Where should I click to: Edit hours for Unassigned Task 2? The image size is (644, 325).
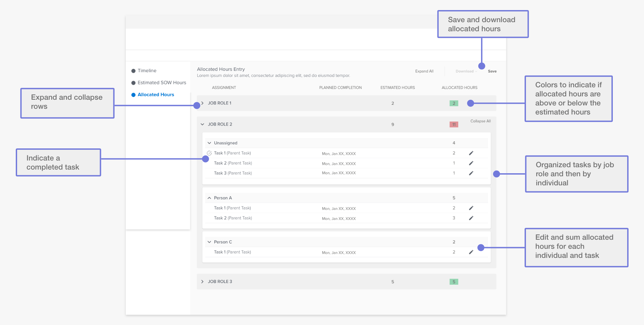471,163
